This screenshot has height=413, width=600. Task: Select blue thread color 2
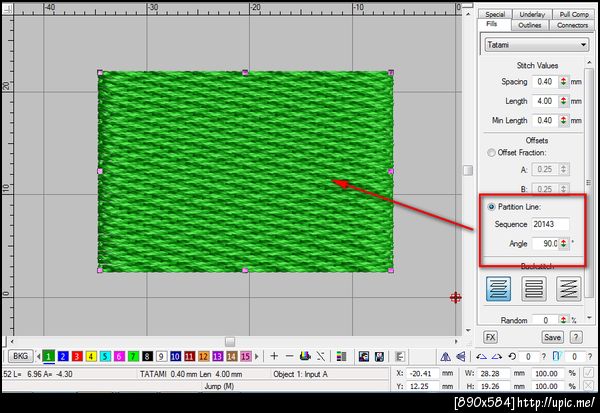coord(63,356)
